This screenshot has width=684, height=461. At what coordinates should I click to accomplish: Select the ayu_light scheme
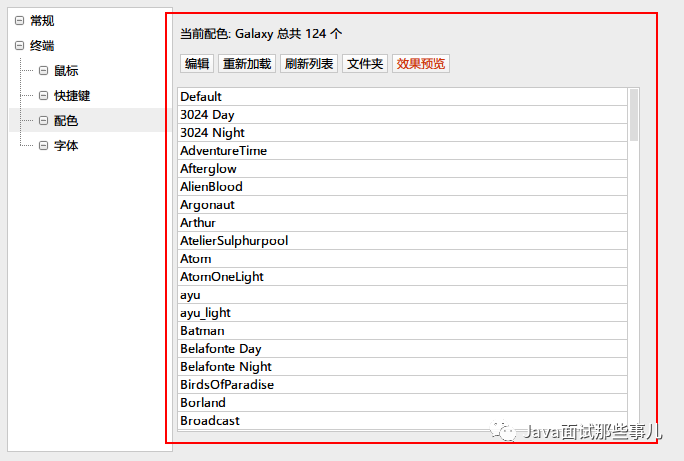pyautogui.click(x=403, y=313)
